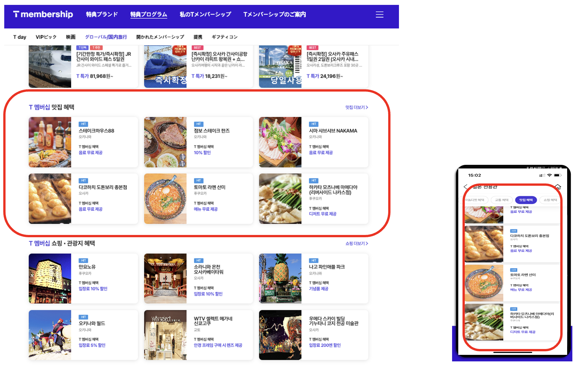Open the JR 간사이 와이드 패스 5일권 offer
This screenshot has width=588, height=378.
83,66
